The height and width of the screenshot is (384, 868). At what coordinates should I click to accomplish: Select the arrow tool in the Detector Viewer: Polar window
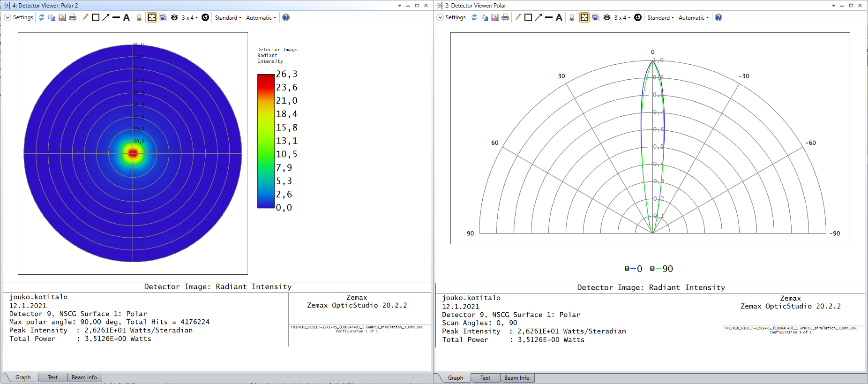coord(539,17)
